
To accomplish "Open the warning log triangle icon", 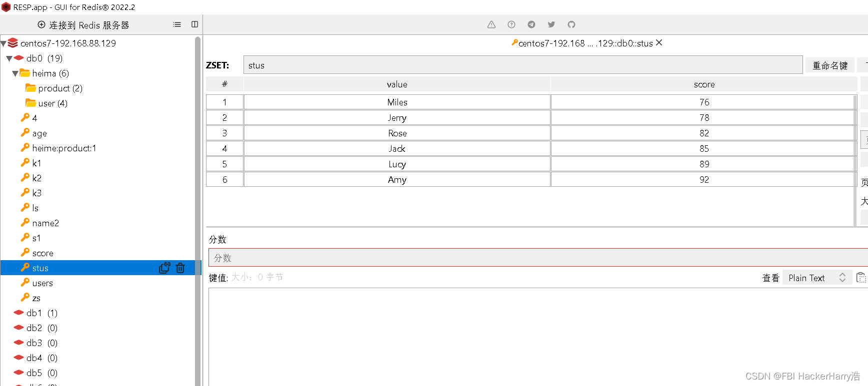I will (x=491, y=24).
